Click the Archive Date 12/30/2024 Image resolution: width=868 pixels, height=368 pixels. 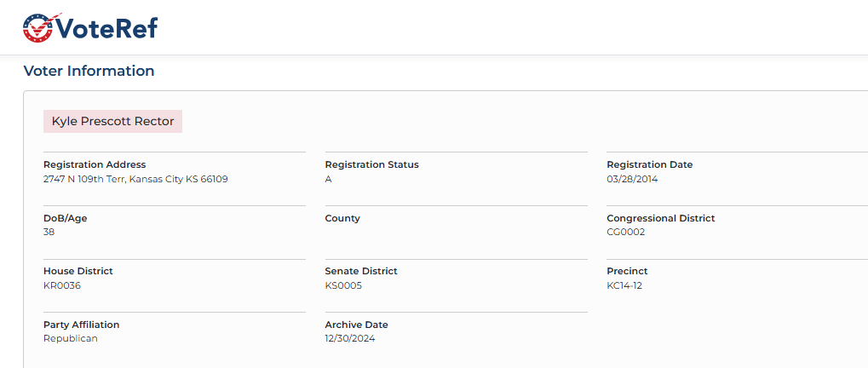tap(350, 339)
